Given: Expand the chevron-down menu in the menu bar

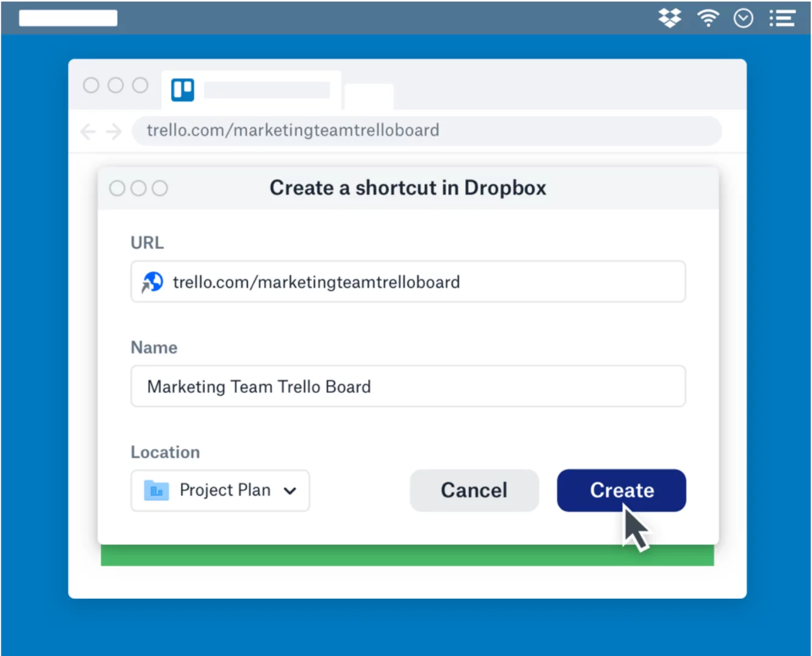Looking at the screenshot, I should coord(743,18).
